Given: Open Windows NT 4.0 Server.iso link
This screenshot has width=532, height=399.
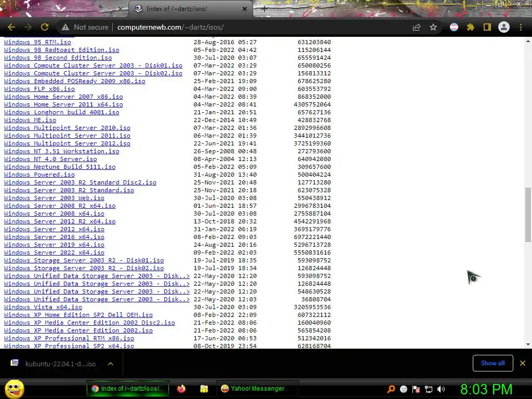Looking at the screenshot, I should 50,159.
